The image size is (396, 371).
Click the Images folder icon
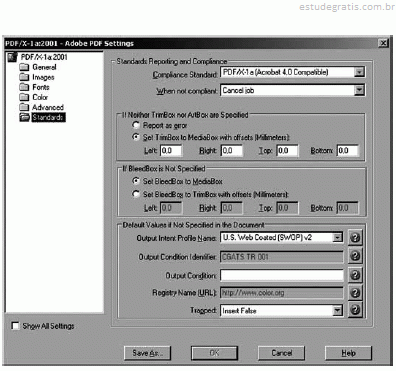[x=24, y=77]
